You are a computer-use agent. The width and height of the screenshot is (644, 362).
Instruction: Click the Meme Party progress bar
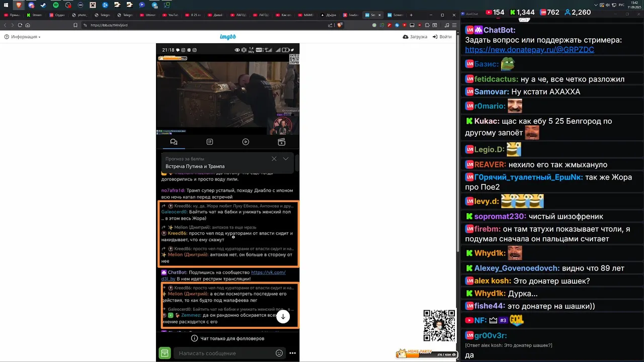[x=427, y=354]
